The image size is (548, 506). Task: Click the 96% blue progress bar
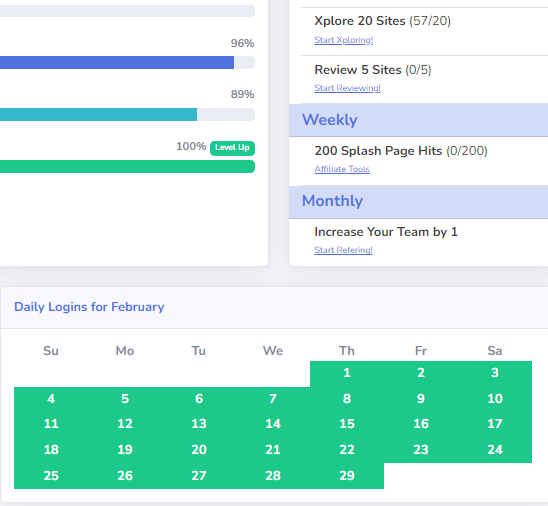[127, 63]
